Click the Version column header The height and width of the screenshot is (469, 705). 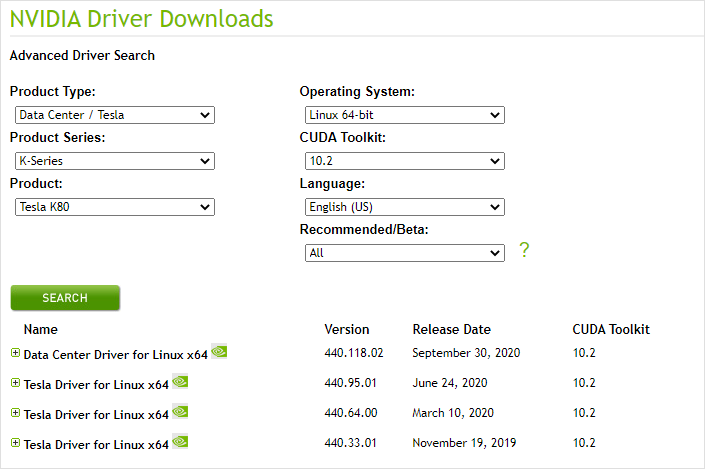pyautogui.click(x=347, y=329)
